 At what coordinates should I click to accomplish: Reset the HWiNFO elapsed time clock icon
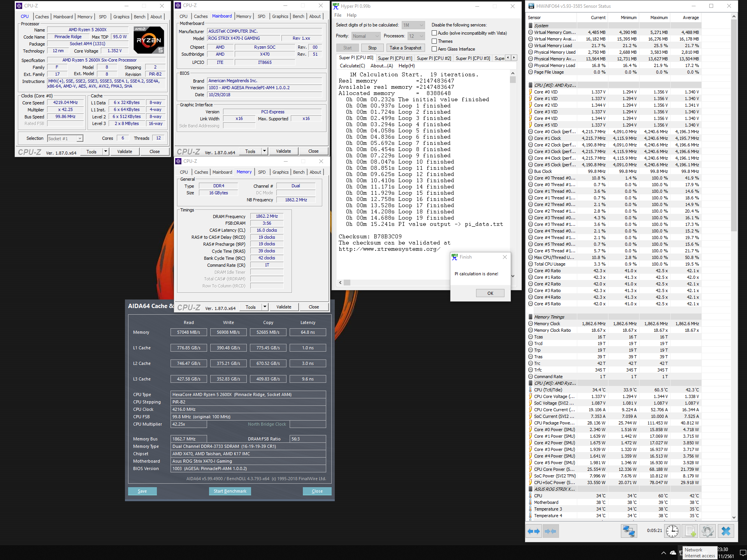[672, 531]
